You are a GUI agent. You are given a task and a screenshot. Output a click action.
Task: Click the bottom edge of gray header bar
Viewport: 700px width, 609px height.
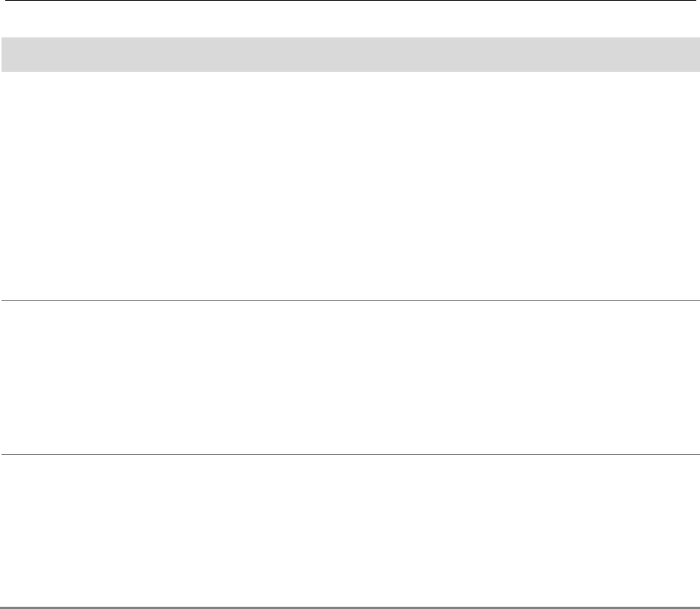tap(350, 70)
